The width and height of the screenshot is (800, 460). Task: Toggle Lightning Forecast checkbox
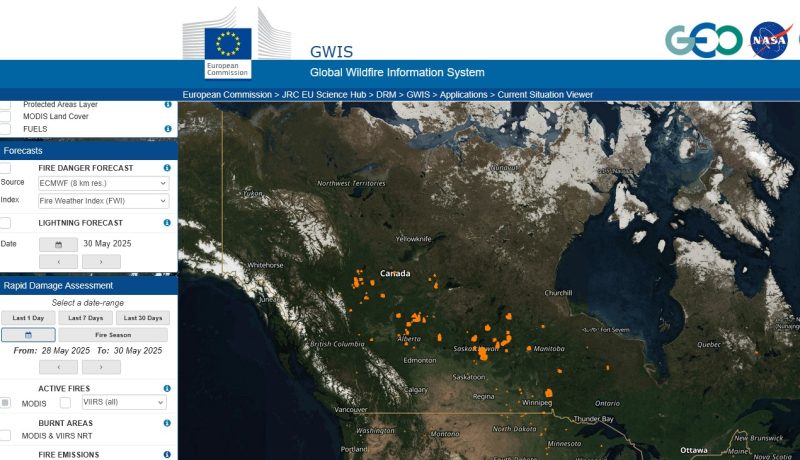5,223
